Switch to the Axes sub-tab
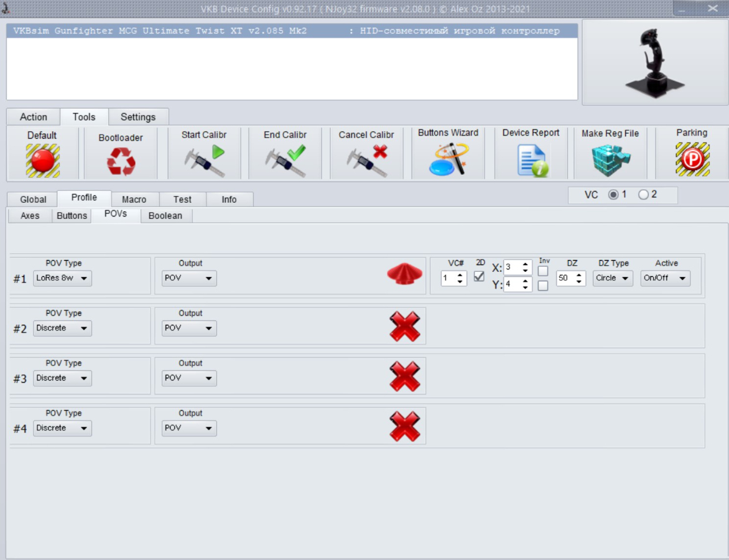Viewport: 729px width, 560px height. [x=30, y=216]
